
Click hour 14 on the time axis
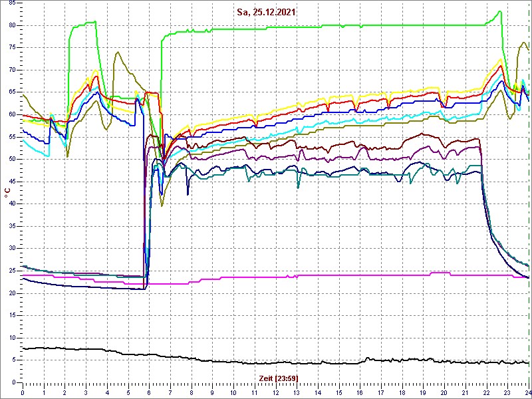click(318, 392)
